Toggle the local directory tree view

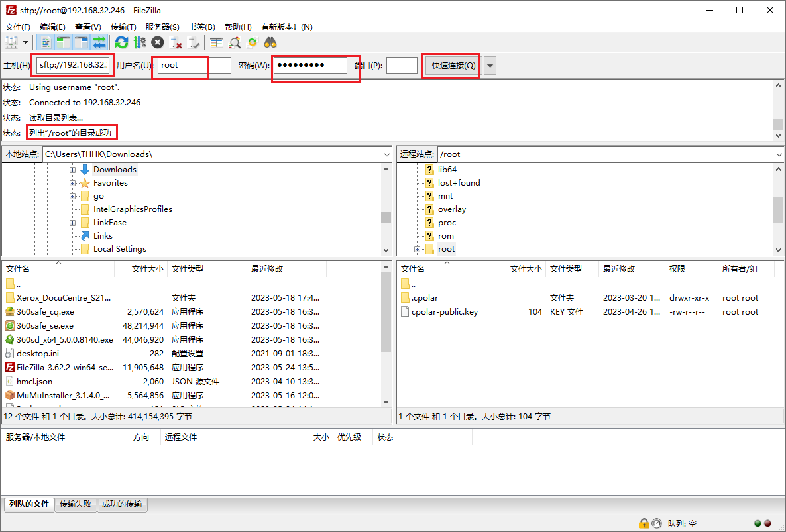pos(64,42)
